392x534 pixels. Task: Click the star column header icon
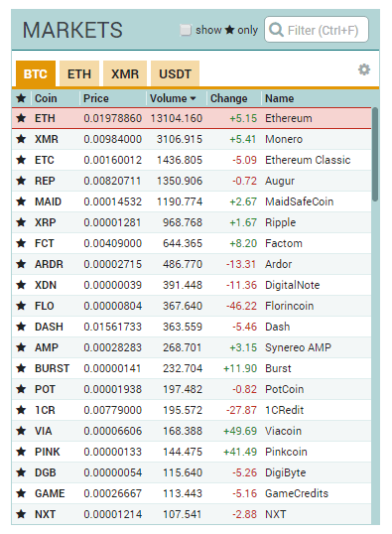click(21, 98)
